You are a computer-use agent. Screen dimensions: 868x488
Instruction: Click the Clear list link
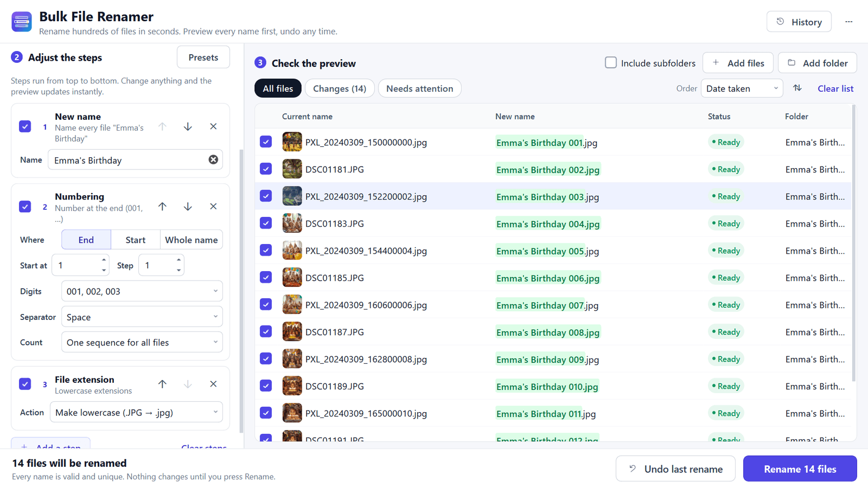[835, 88]
